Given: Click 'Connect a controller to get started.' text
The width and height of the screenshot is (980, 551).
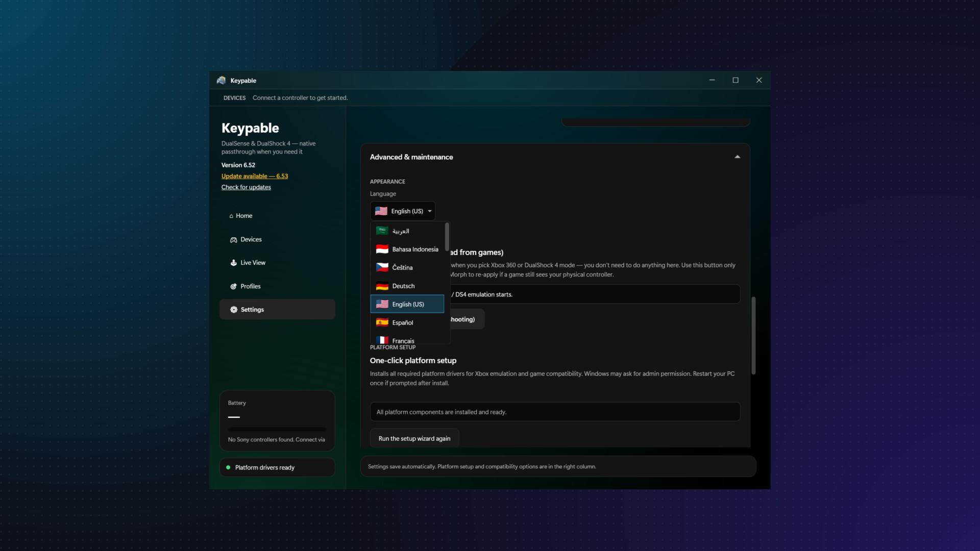Looking at the screenshot, I should [300, 98].
